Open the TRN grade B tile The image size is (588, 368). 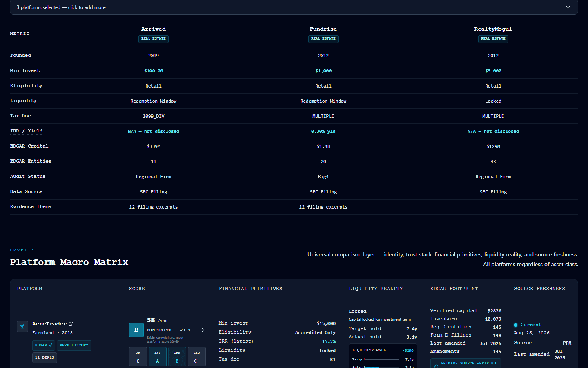click(177, 357)
